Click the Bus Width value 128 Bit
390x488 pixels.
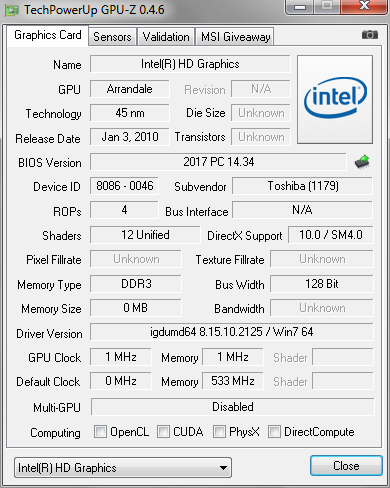[322, 284]
